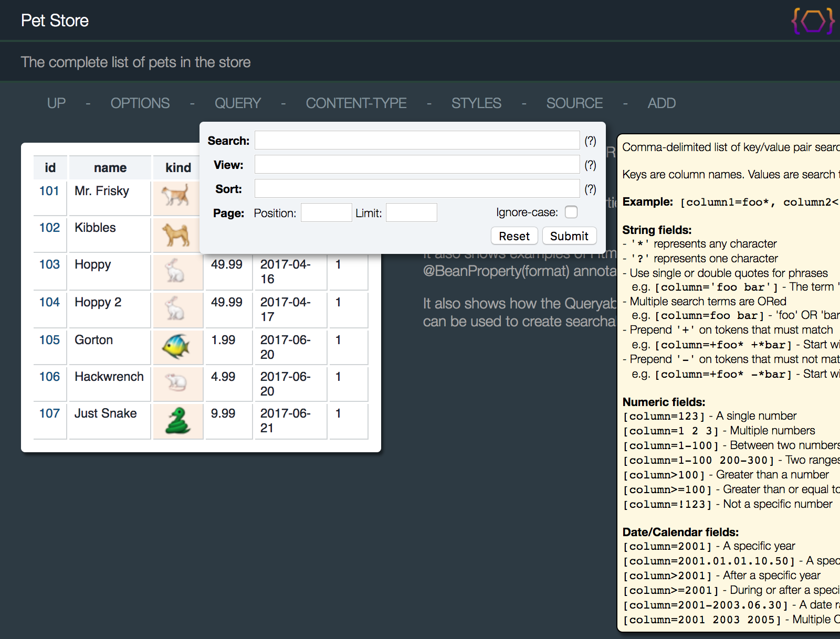Click the 'Numeric fields:' heading in help
Viewport: 840px width, 639px height.
pyautogui.click(x=664, y=402)
